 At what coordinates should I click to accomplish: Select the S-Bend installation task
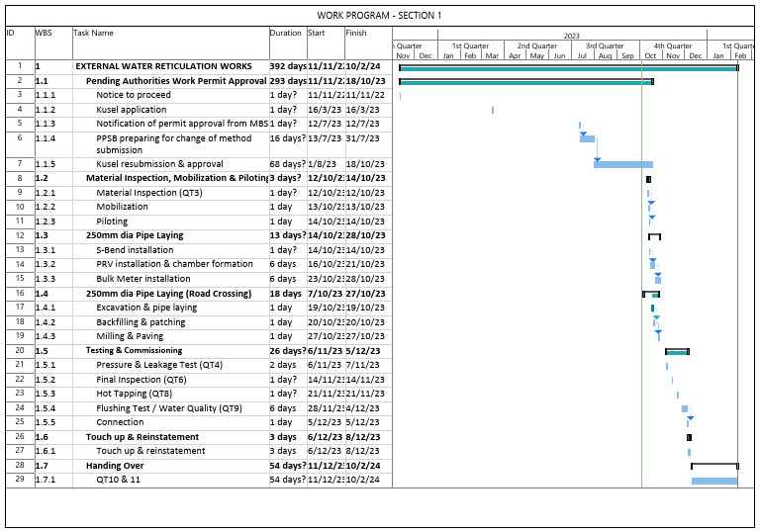click(x=135, y=250)
